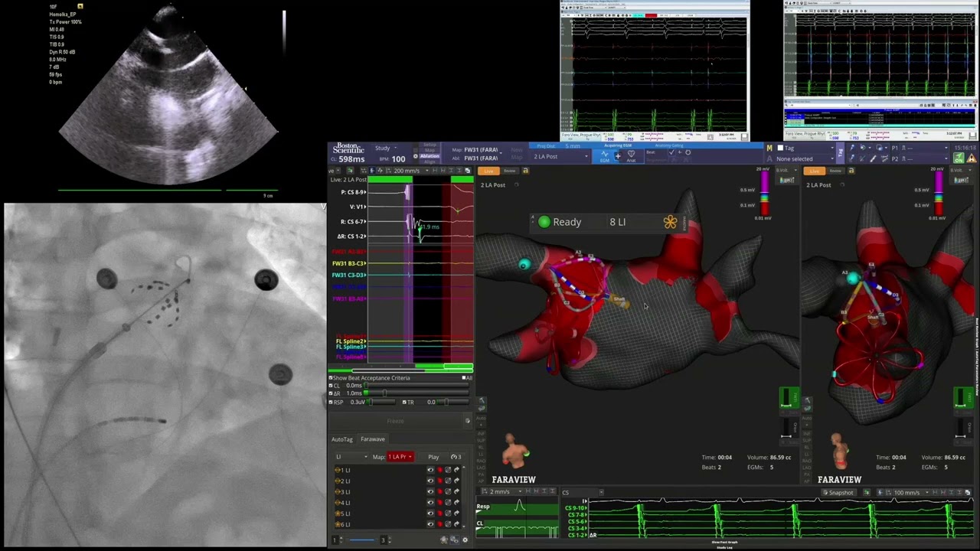This screenshot has height=551, width=980.
Task: Toggle the TR criteria checkbox
Action: [x=404, y=402]
